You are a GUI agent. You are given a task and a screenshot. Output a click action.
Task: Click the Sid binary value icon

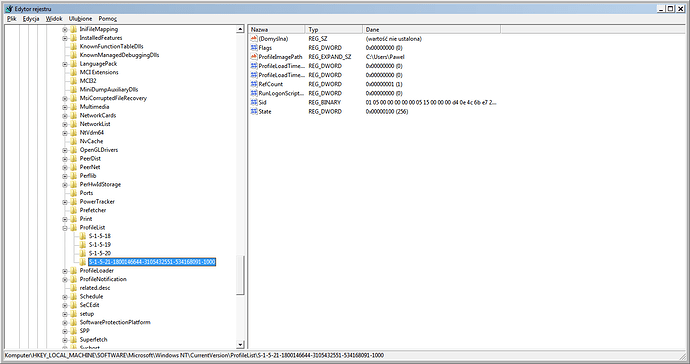pos(254,103)
